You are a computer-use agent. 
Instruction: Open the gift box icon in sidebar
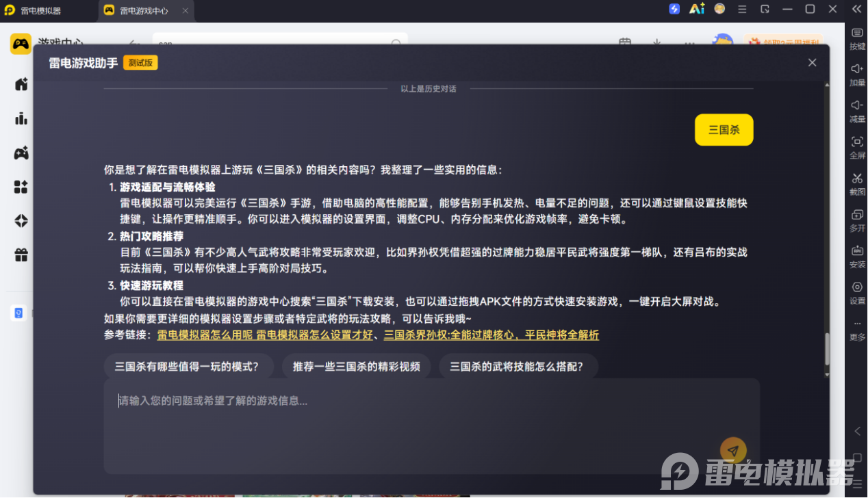click(21, 255)
